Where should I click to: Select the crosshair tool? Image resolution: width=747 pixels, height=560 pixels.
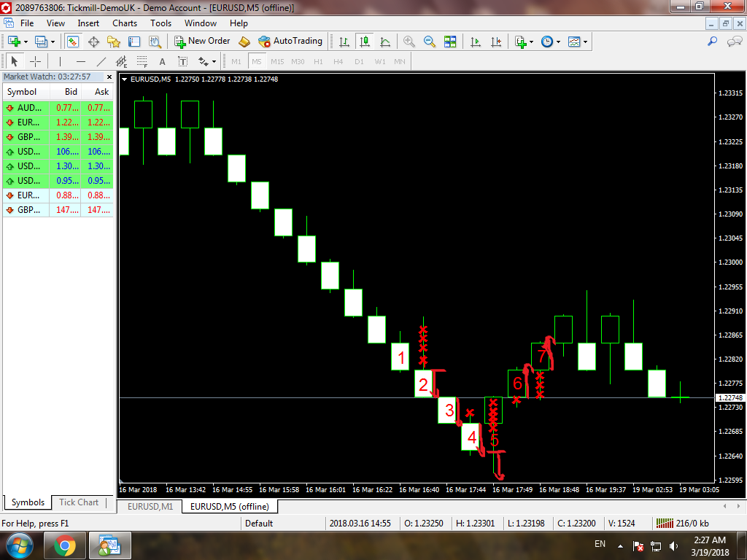35,61
